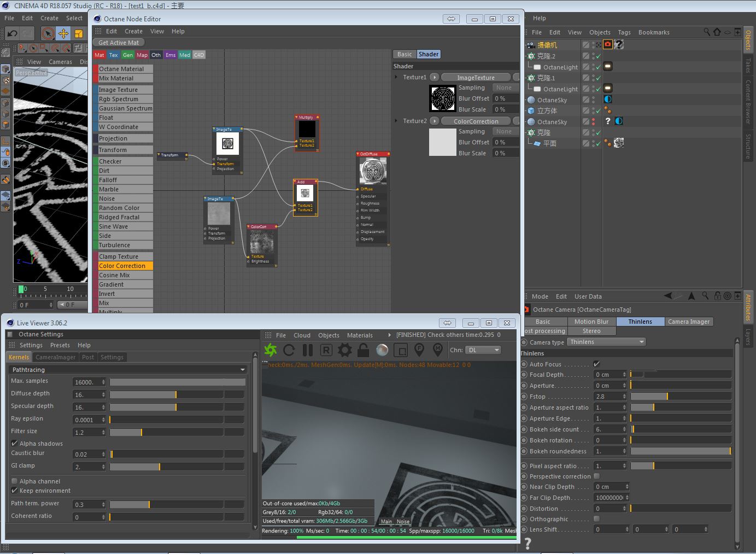Click the lock icon in Attribute Manager header
Screen dimensions: 756x554
coord(717,296)
